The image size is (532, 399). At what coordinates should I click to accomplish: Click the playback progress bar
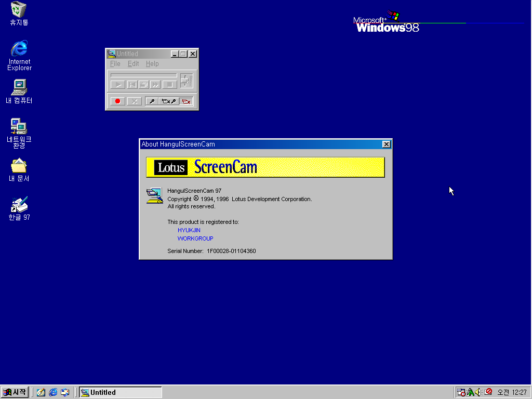coord(143,75)
